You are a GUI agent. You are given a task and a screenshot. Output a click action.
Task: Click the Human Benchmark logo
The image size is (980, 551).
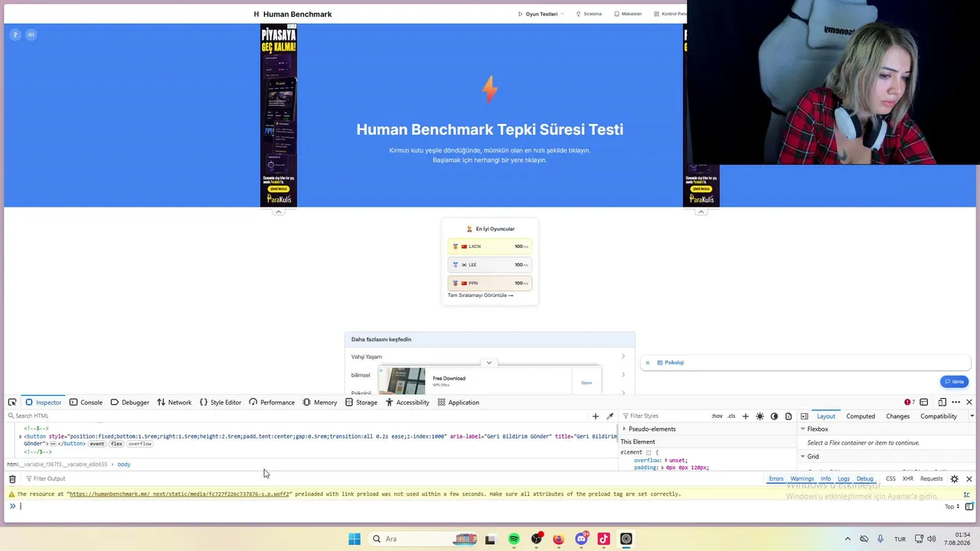pos(293,14)
